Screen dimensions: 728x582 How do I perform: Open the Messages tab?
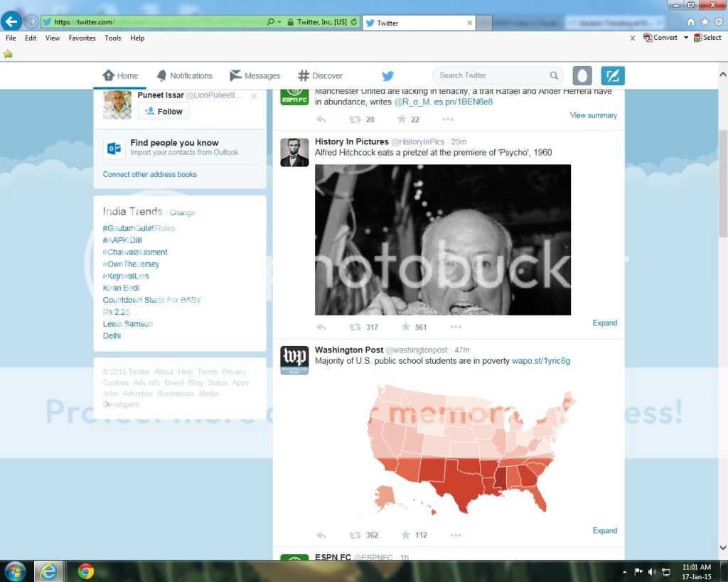[255, 75]
